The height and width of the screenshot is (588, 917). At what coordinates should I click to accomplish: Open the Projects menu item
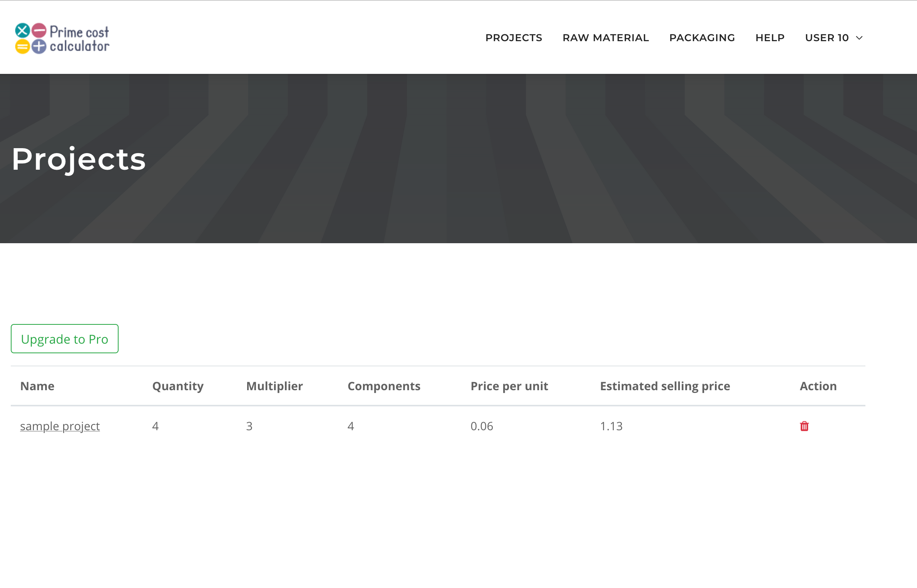tap(514, 38)
